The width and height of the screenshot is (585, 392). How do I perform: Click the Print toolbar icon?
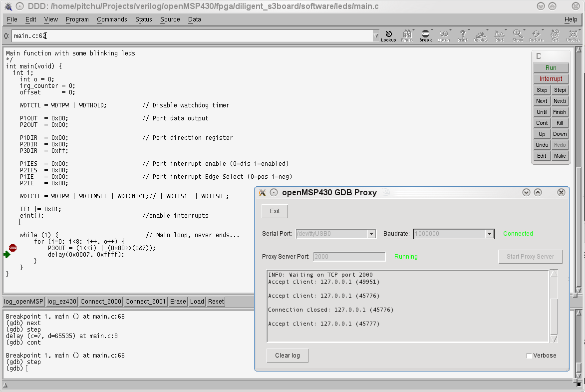[x=463, y=35]
